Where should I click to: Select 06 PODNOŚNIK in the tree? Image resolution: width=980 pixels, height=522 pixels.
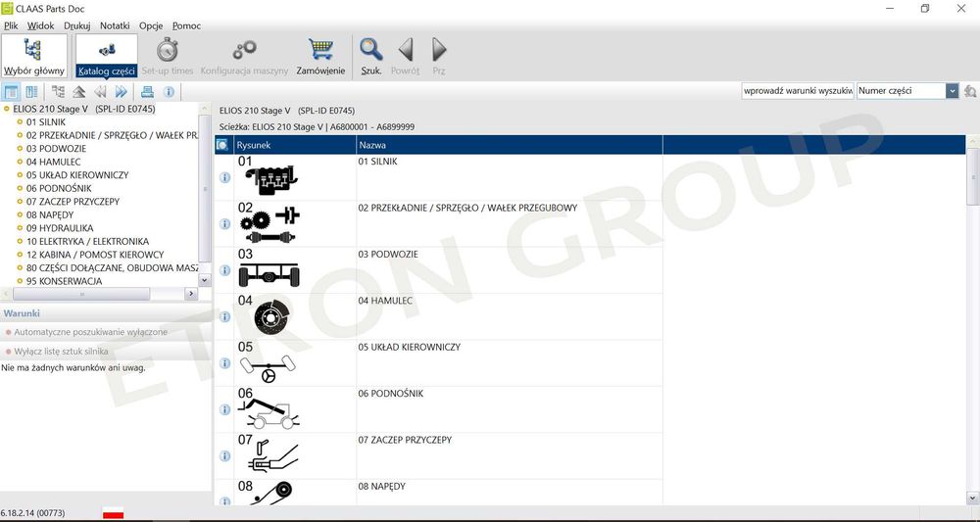click(59, 188)
